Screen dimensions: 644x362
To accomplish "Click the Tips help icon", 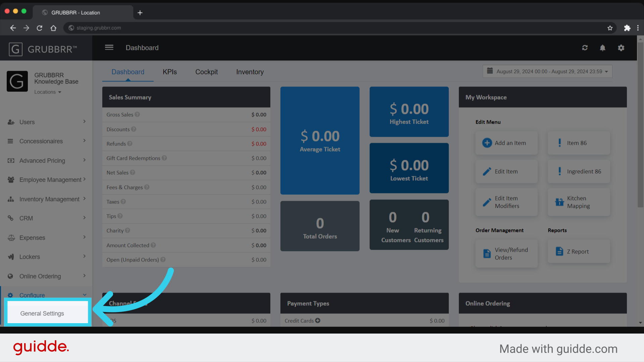I will pyautogui.click(x=120, y=216).
